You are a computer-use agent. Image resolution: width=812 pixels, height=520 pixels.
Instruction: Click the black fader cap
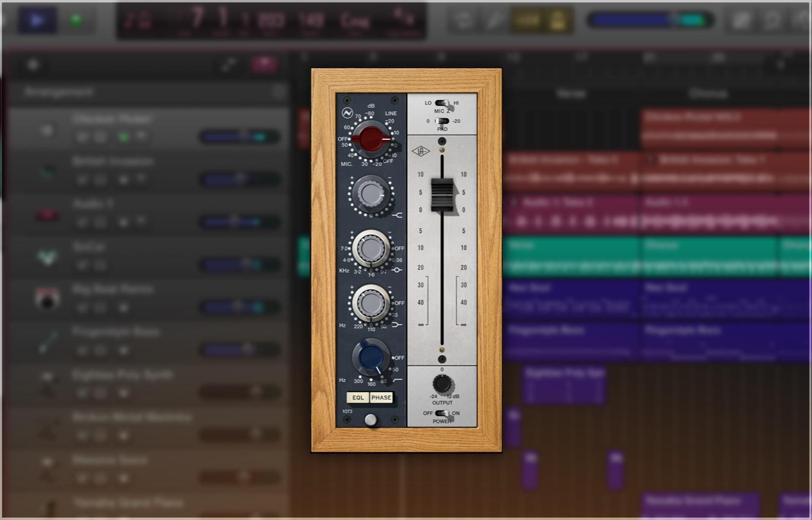[x=442, y=195]
